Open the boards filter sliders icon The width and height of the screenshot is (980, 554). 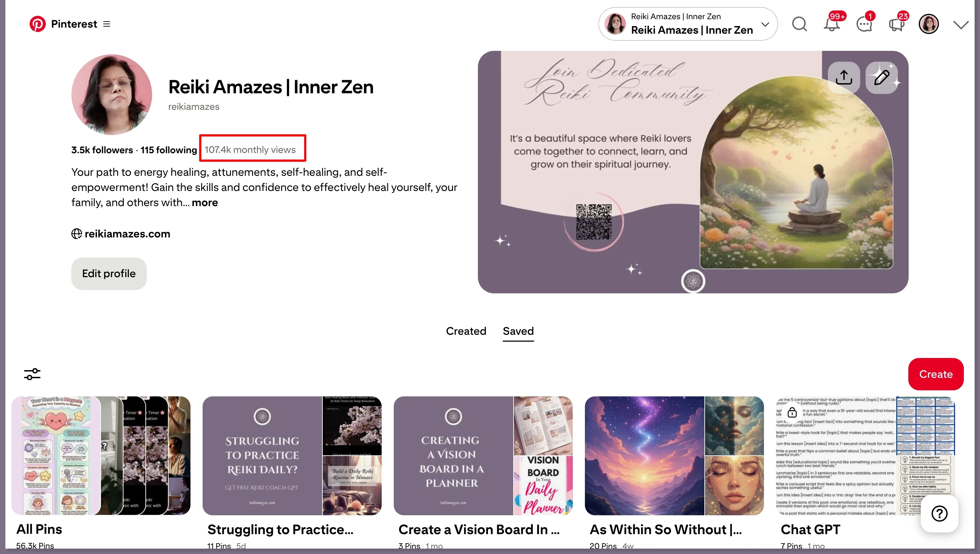click(32, 374)
